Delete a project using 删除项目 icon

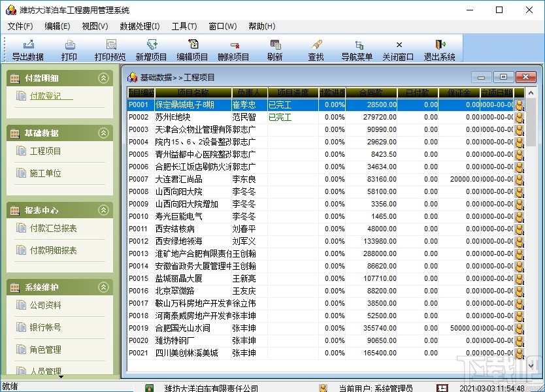233,49
